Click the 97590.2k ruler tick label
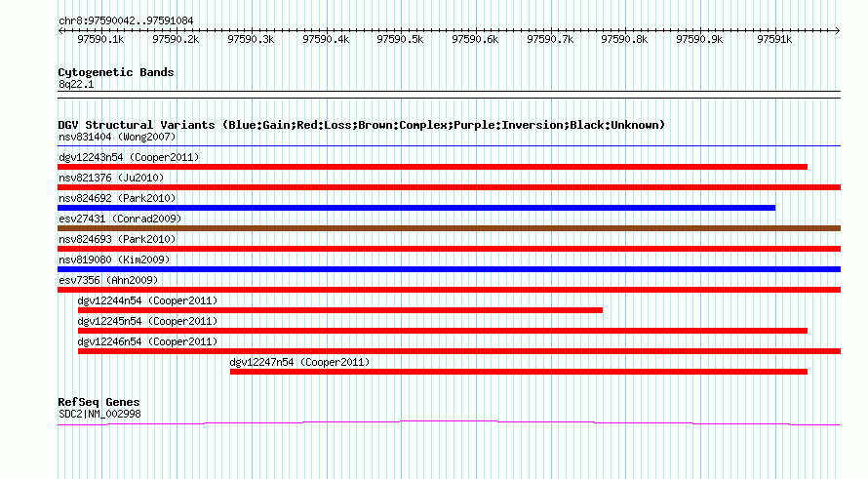 click(176, 39)
